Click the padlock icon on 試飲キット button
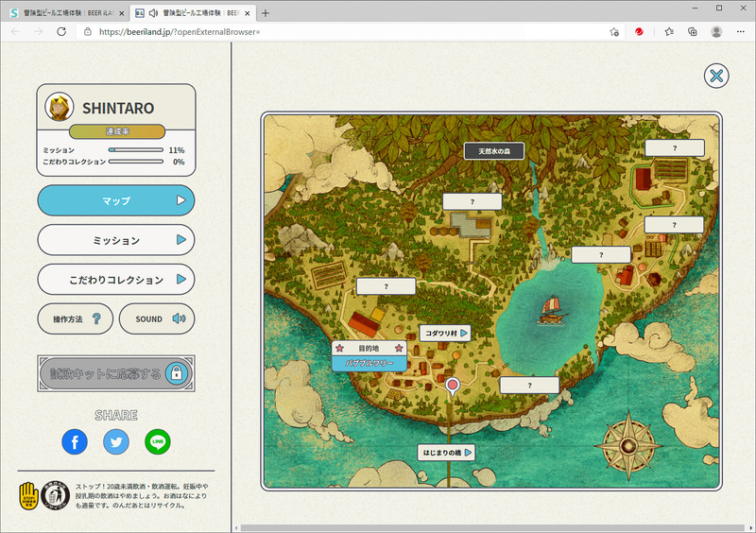The image size is (756, 533). (177, 373)
